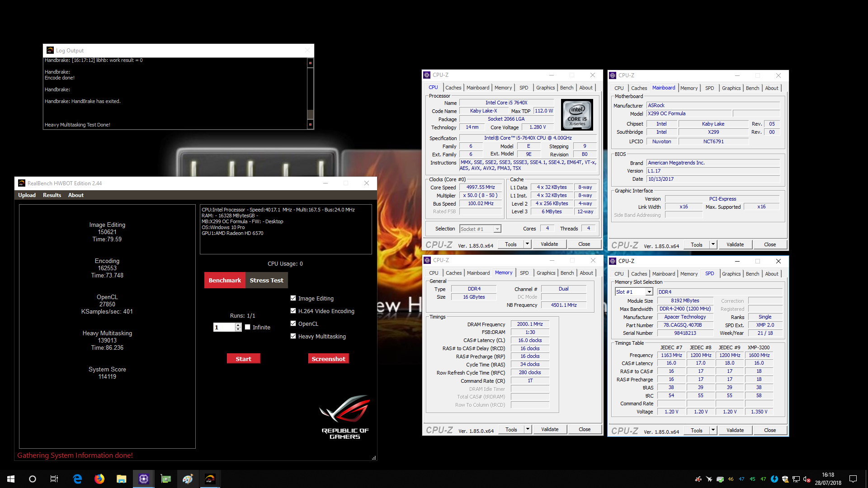868x488 pixels.
Task: Open the Paint palette taskbar icon
Action: click(188, 479)
